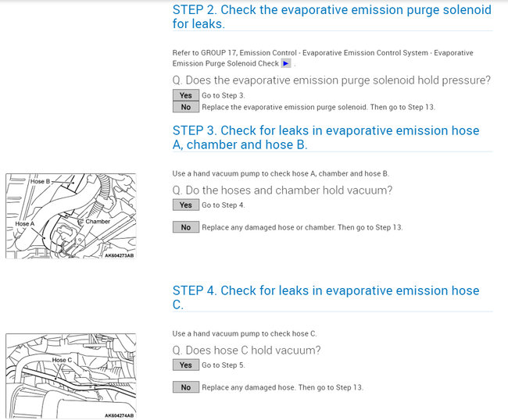Choose Yes for hose C vacuum question
508x420 pixels.
point(185,365)
